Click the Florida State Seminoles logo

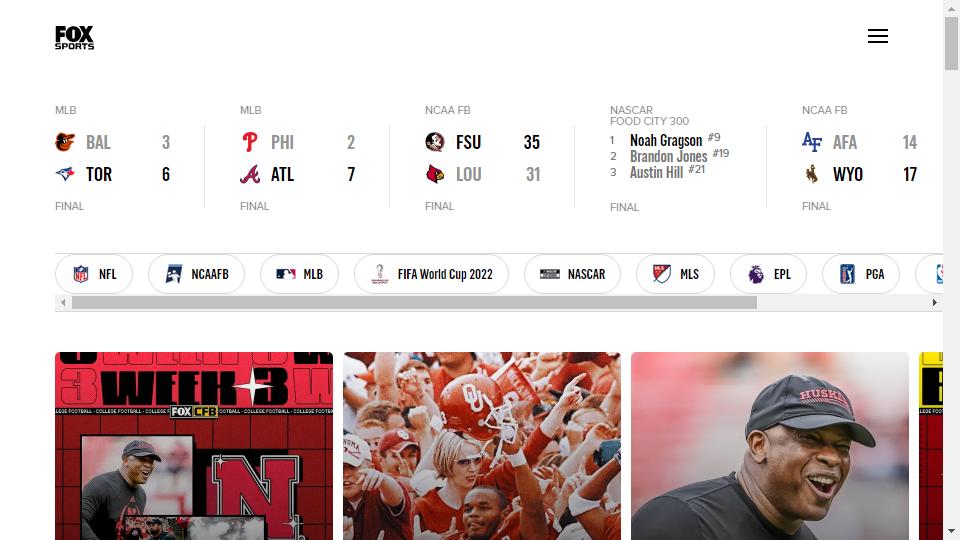[x=435, y=142]
